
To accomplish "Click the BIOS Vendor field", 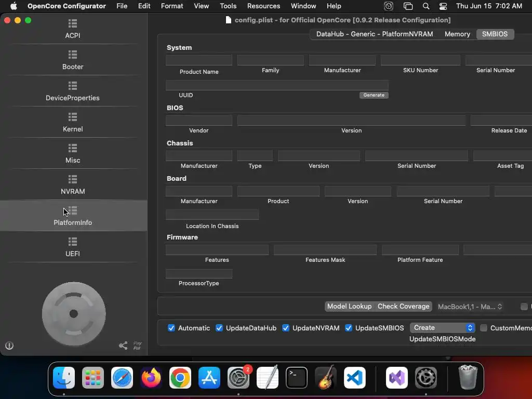I will (x=199, y=120).
